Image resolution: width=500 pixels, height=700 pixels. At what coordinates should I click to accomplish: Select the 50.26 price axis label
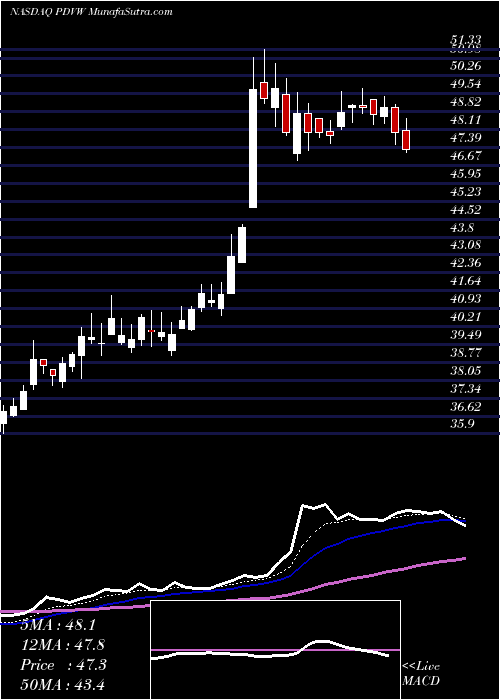tap(467, 66)
